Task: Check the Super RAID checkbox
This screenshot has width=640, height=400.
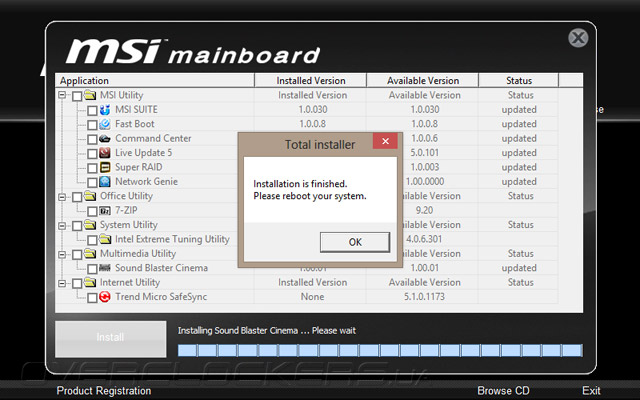Action: 92,168
